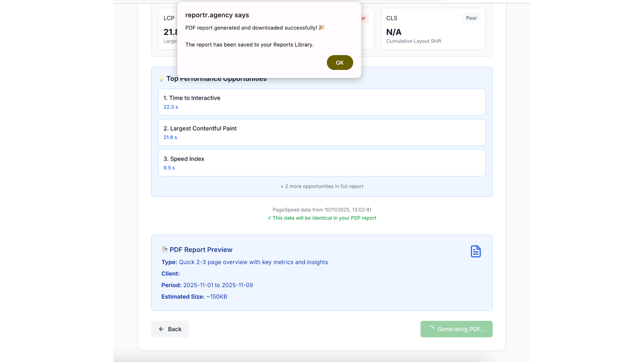This screenshot has width=644, height=362.
Task: Click the PageSpeed data timestamp text
Action: [x=322, y=210]
